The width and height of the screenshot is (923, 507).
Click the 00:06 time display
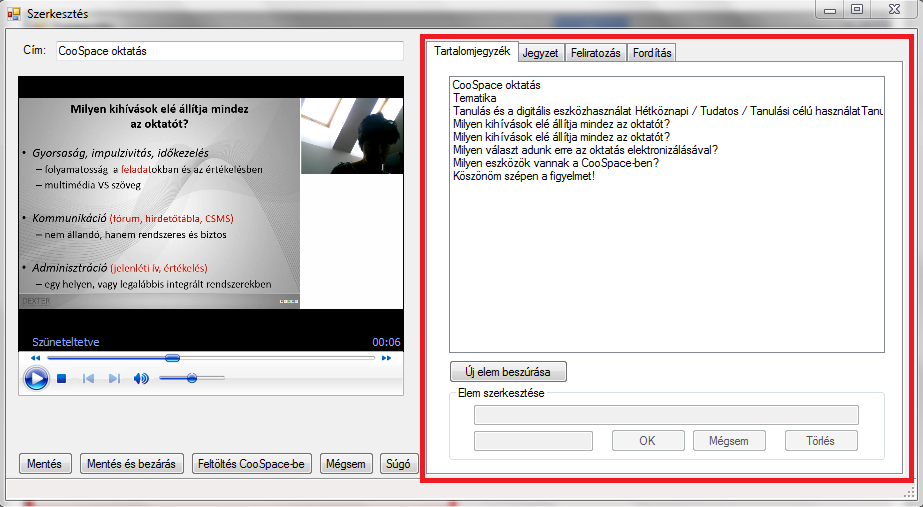386,342
